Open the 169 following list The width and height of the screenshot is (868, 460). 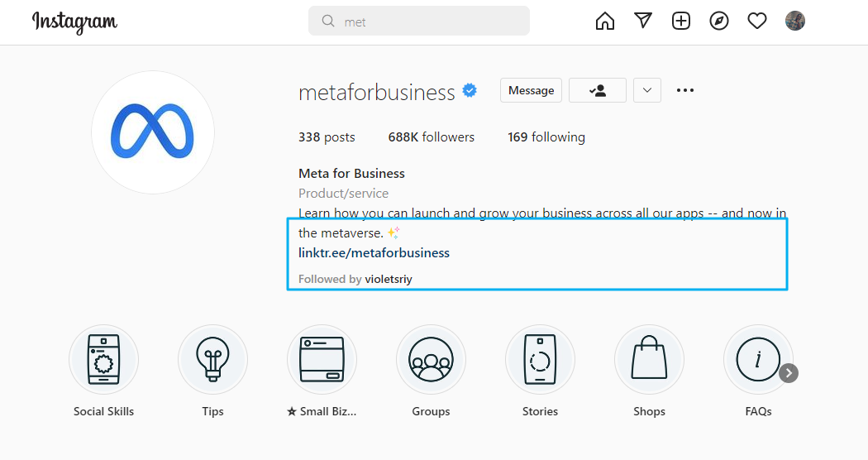pos(546,137)
